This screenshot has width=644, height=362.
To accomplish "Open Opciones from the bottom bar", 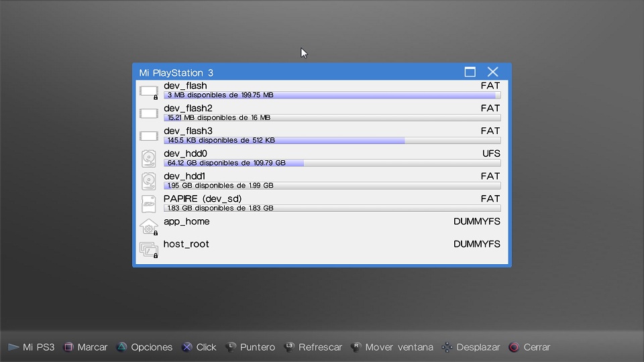I will point(152,347).
